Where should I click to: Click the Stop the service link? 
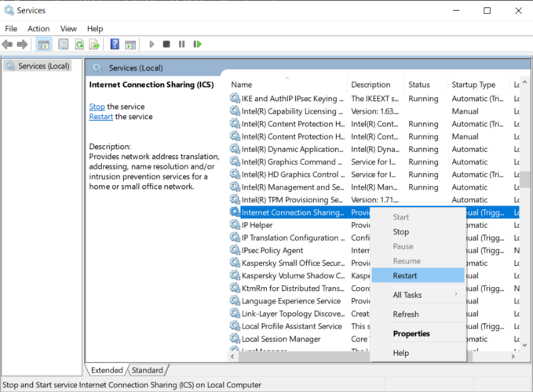click(97, 107)
